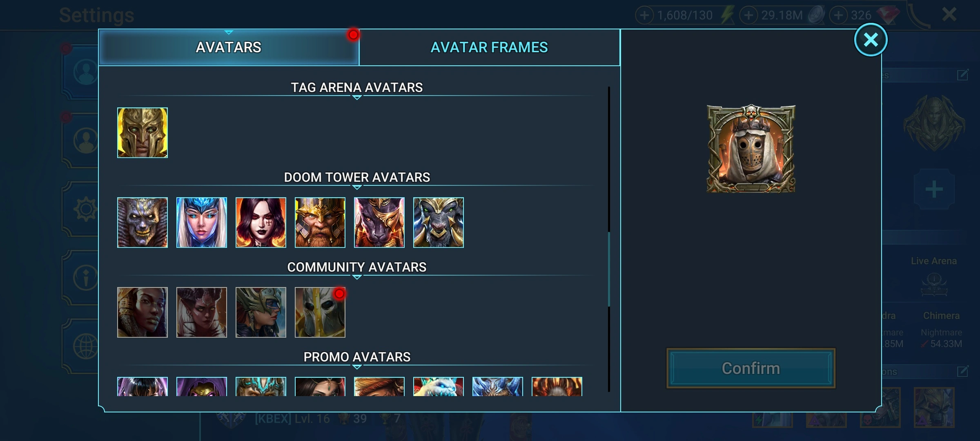Open the Avatars tab
This screenshot has height=441, width=980.
click(x=229, y=47)
